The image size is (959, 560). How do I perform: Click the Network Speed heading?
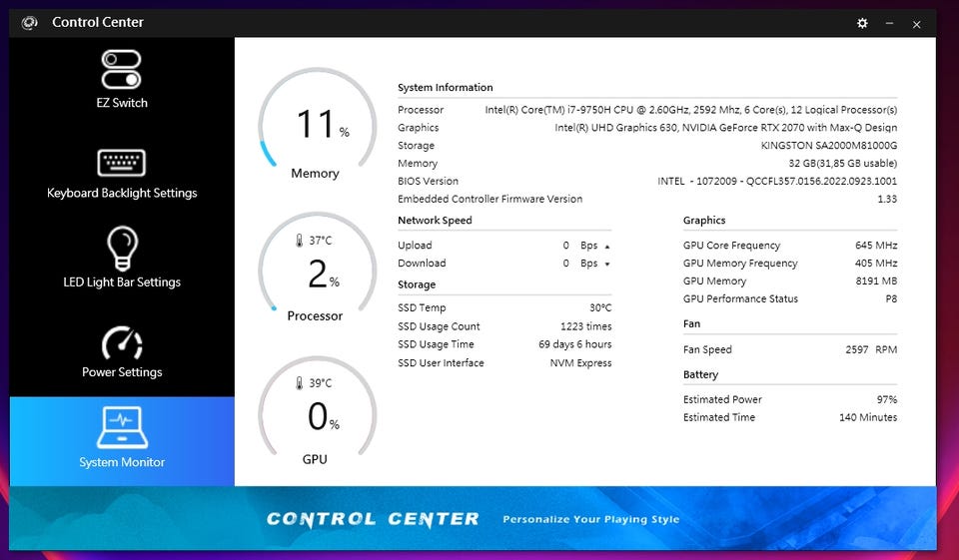(435, 220)
